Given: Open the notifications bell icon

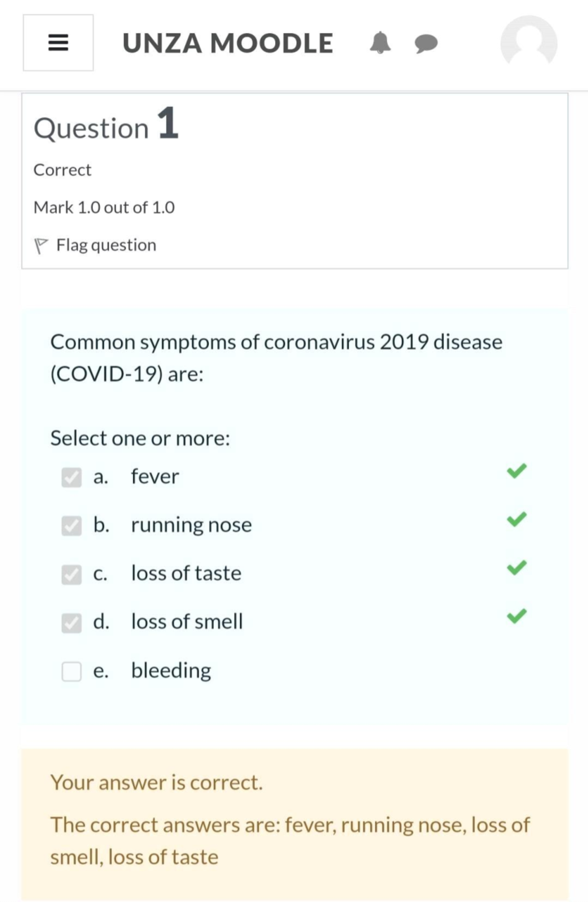Looking at the screenshot, I should click(x=381, y=43).
